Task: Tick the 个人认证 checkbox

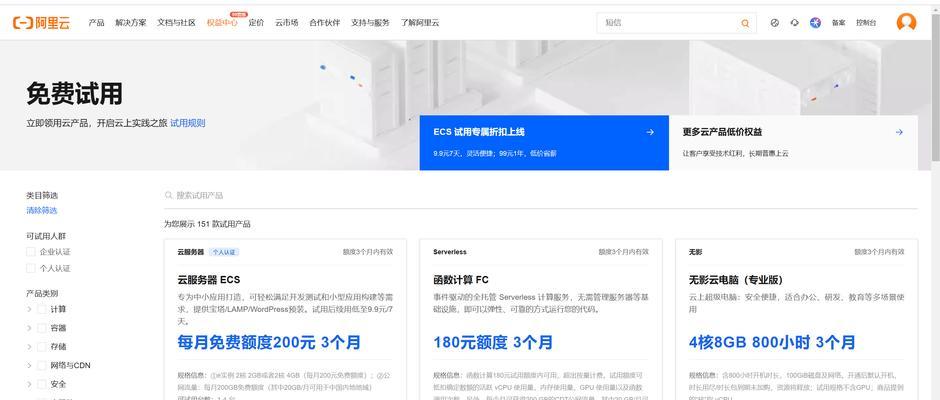Action: 31,268
